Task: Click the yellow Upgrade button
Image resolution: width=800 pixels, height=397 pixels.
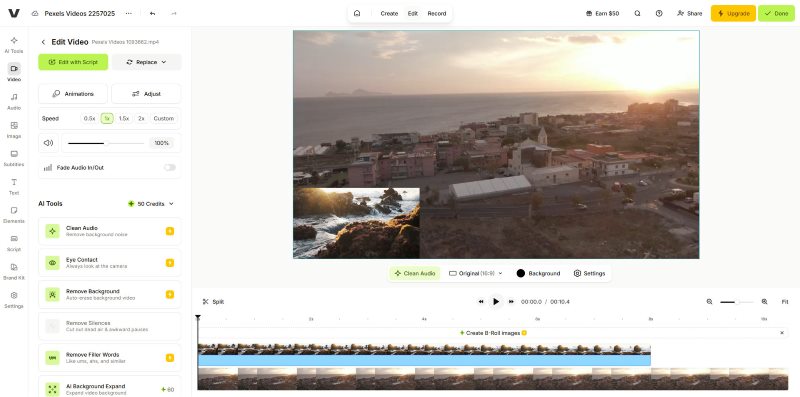Action: point(733,13)
